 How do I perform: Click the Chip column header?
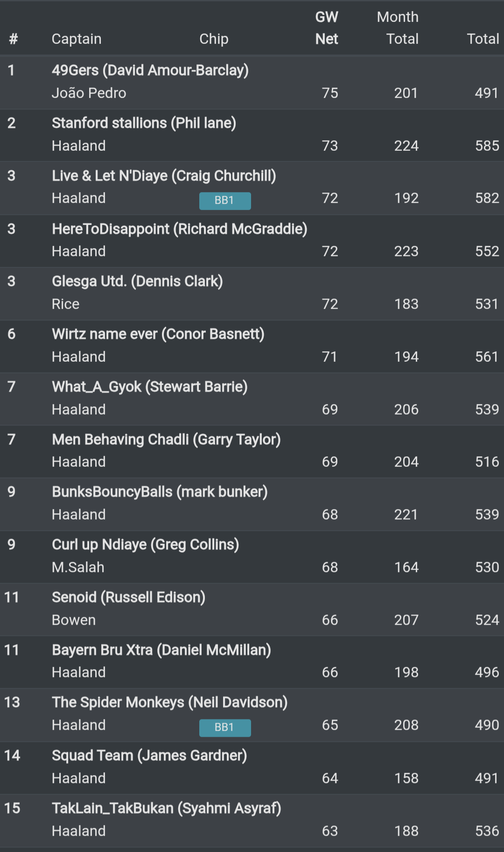pos(214,39)
